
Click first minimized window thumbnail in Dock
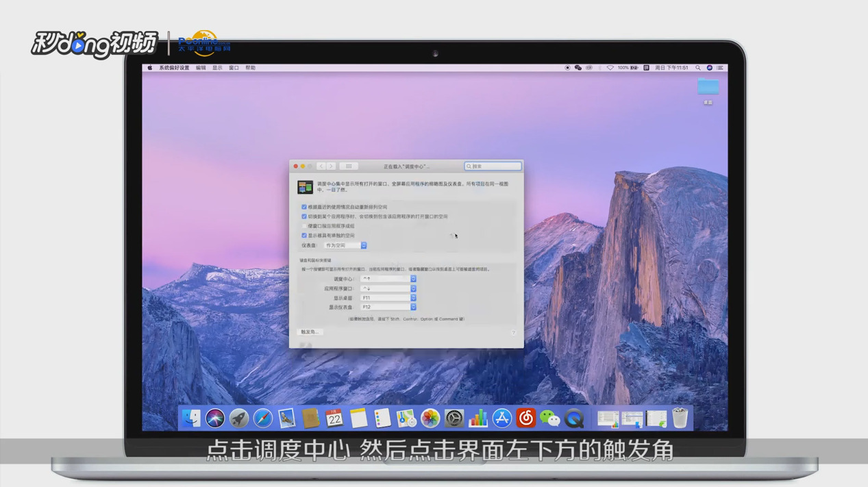pos(608,419)
